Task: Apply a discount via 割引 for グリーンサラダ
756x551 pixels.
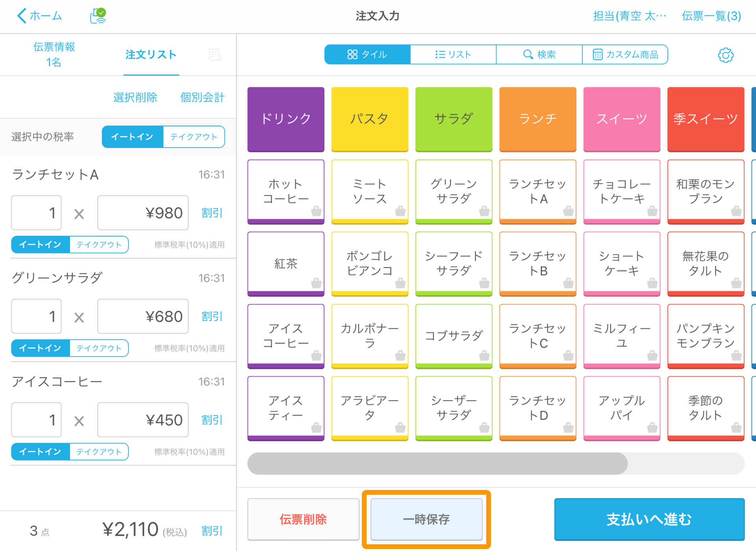Action: tap(212, 316)
